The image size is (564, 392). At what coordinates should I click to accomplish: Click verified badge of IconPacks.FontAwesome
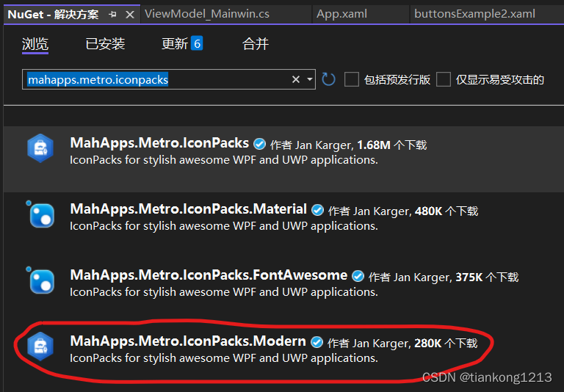pyautogui.click(x=358, y=276)
